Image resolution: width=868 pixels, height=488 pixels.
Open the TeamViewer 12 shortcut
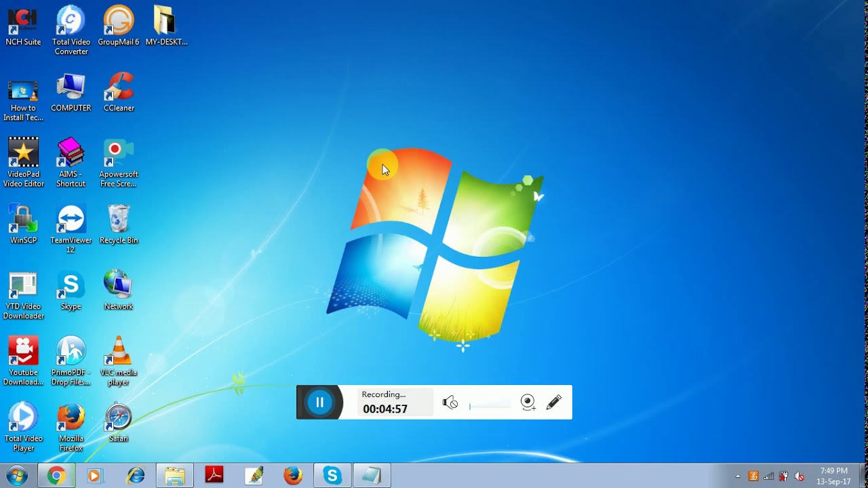coord(71,229)
